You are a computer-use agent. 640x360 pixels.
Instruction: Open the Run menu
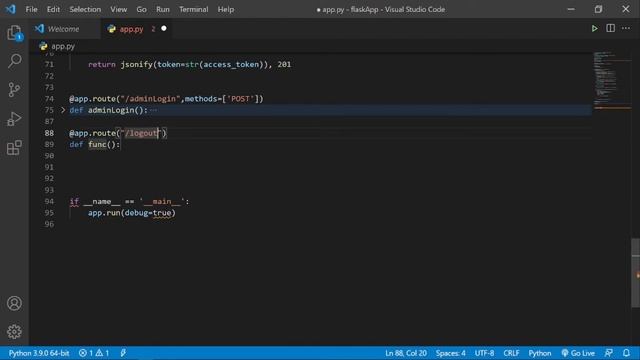[x=162, y=9]
